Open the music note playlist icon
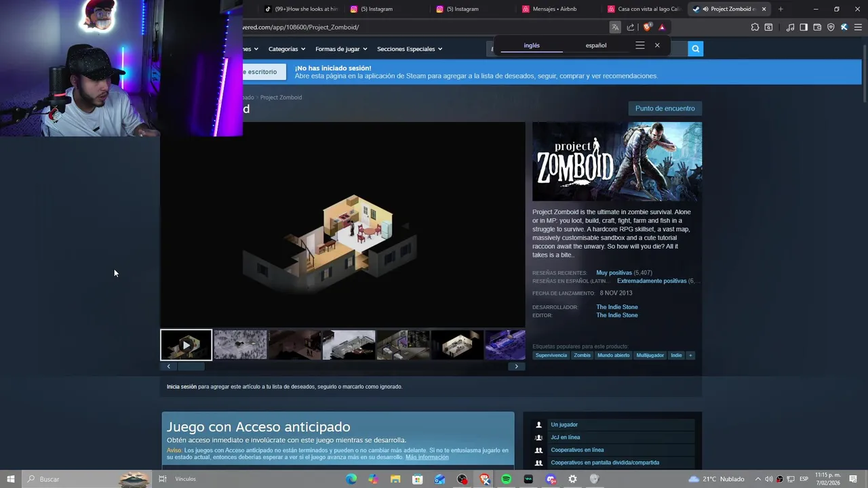This screenshot has height=488, width=868. 790,27
